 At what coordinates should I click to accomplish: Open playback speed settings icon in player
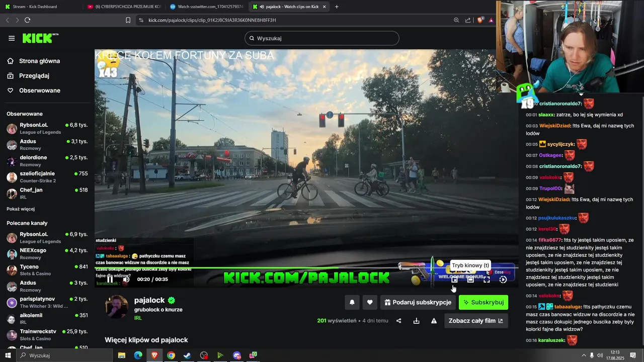(x=503, y=280)
